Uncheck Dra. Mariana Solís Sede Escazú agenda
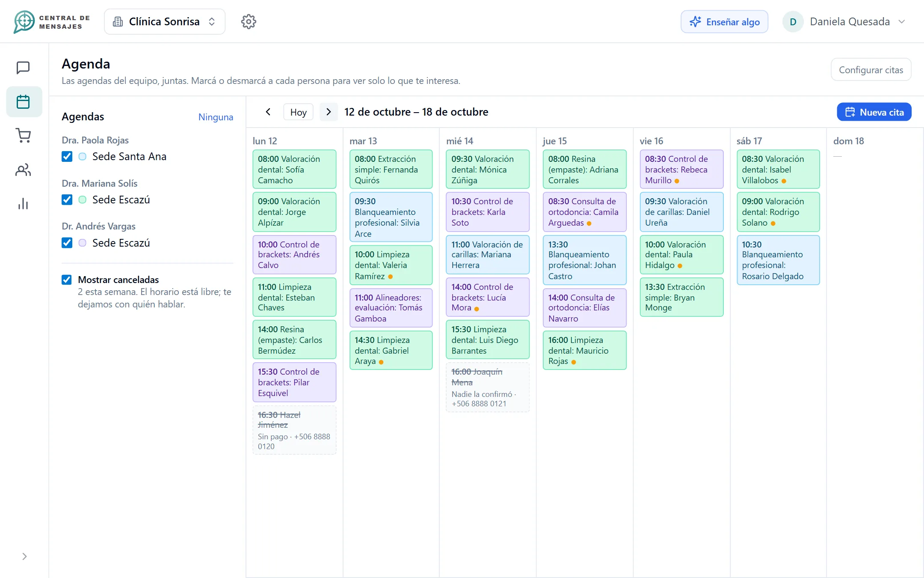924x578 pixels. 67,200
